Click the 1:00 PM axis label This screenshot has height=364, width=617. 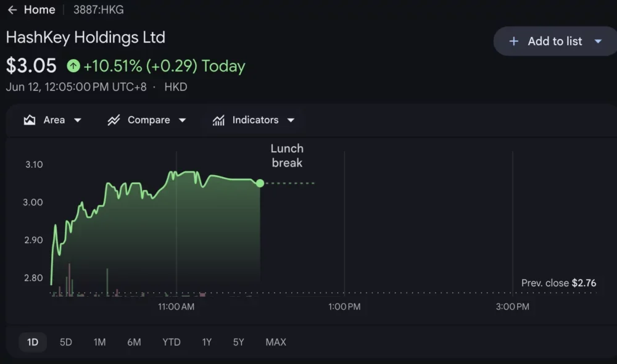344,307
